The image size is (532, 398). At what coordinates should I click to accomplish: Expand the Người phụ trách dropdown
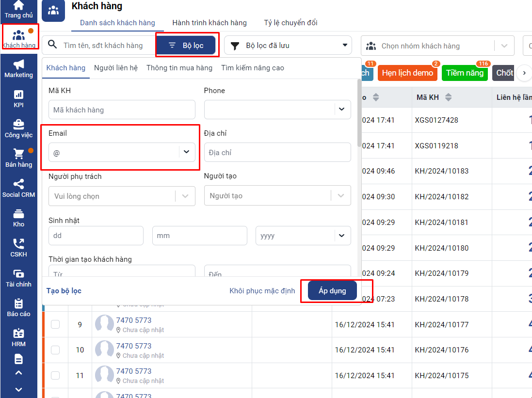(x=185, y=196)
